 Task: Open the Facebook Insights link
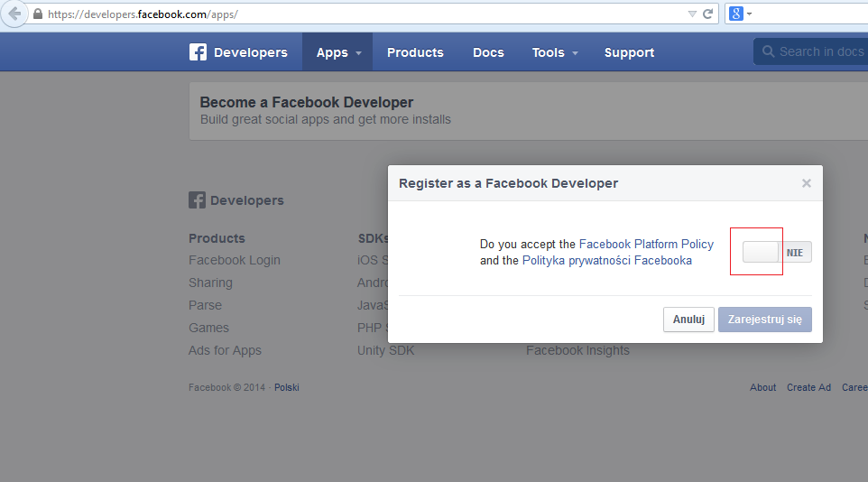click(x=578, y=351)
